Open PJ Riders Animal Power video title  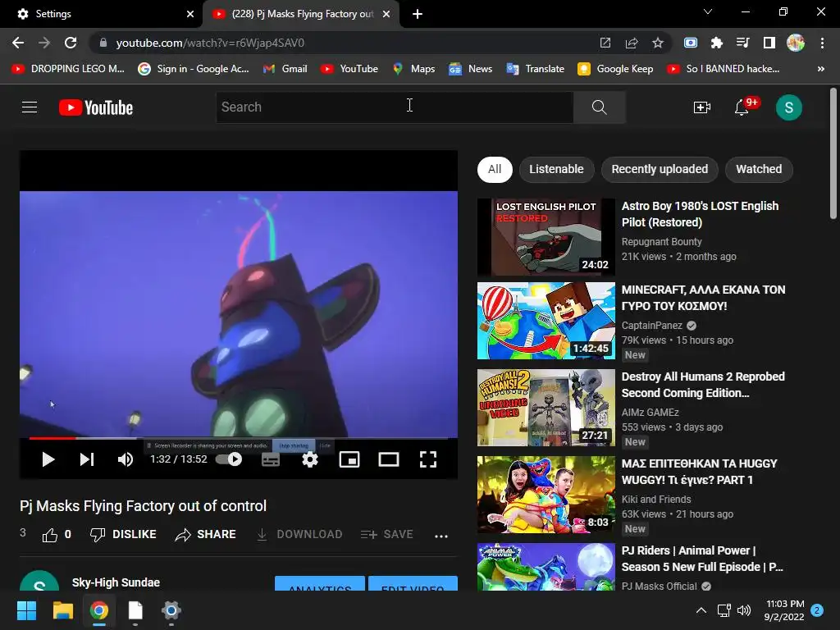click(702, 558)
